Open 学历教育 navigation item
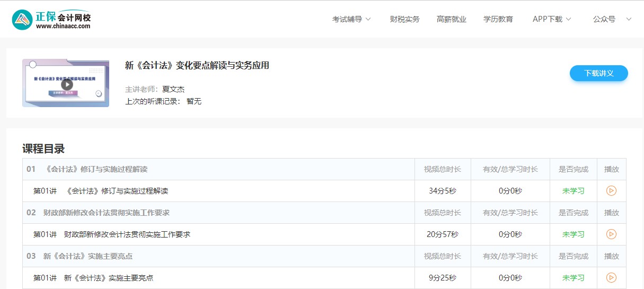 click(x=498, y=19)
